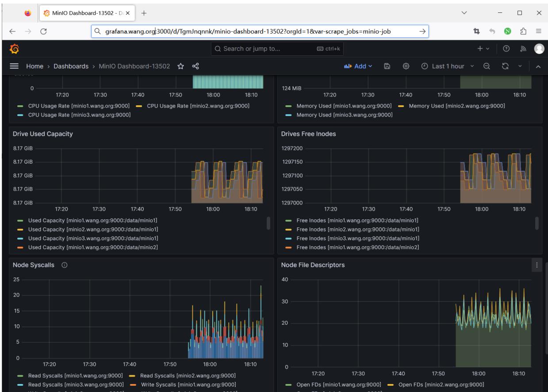Open Firefox application menu
The image size is (548, 392).
click(539, 31)
